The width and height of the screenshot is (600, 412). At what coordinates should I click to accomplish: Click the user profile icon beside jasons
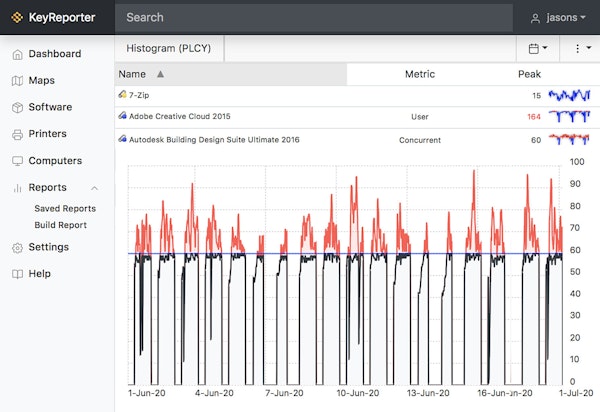535,18
